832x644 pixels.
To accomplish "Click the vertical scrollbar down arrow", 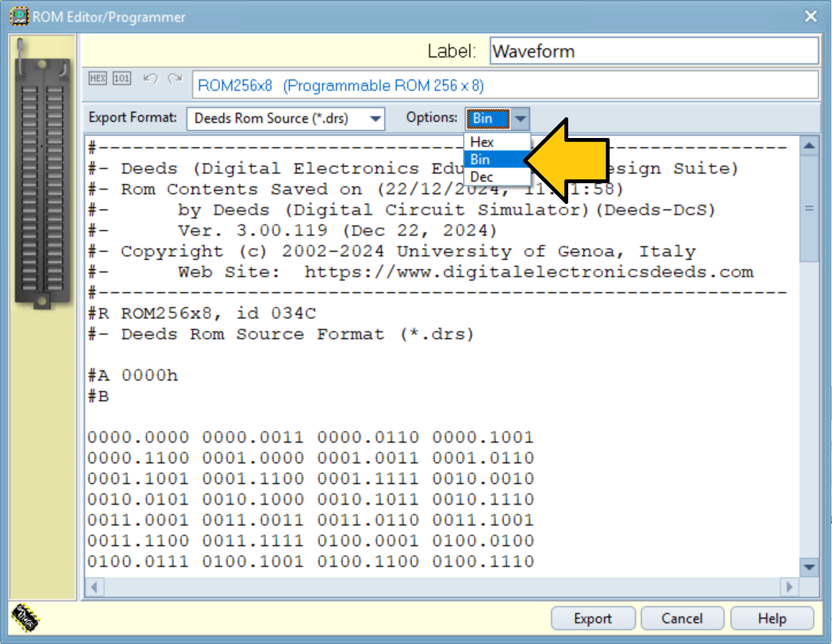I will click(x=809, y=567).
